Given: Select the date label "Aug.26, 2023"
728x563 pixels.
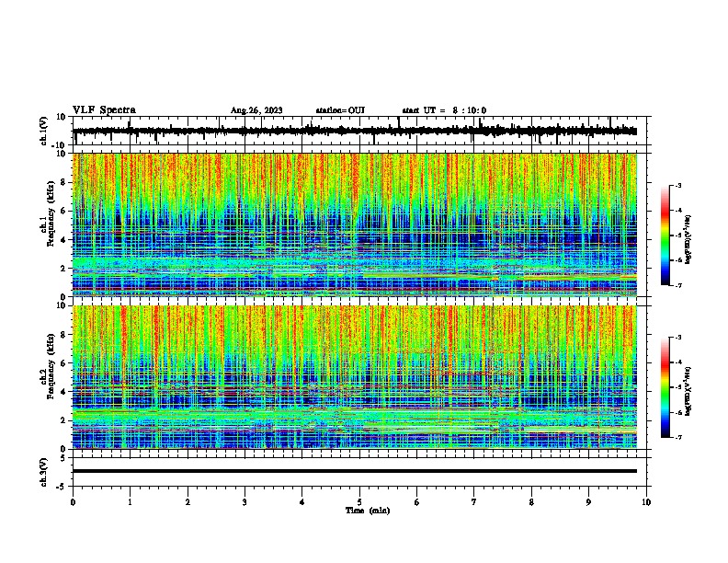Looking at the screenshot, I should 256,110.
